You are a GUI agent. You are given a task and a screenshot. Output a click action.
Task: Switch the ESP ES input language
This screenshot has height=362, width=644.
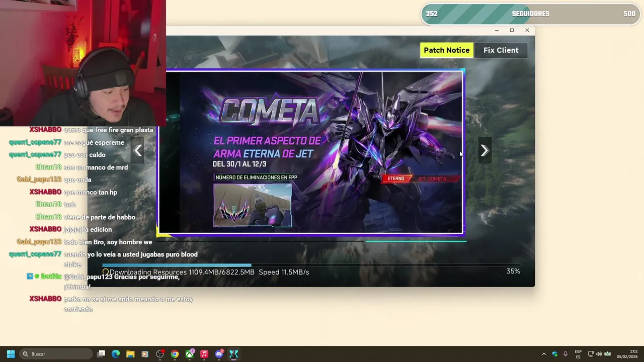(578, 354)
